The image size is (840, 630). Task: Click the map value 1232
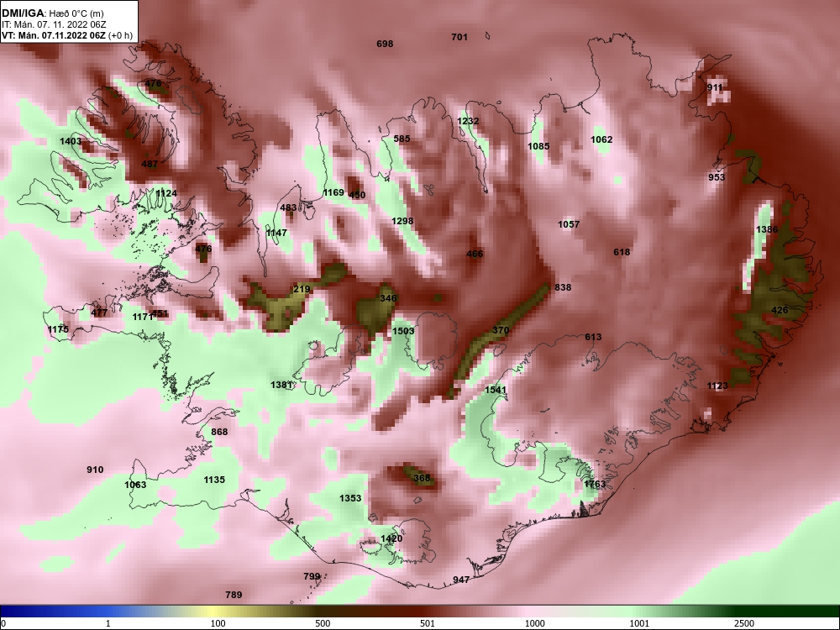tap(468, 121)
